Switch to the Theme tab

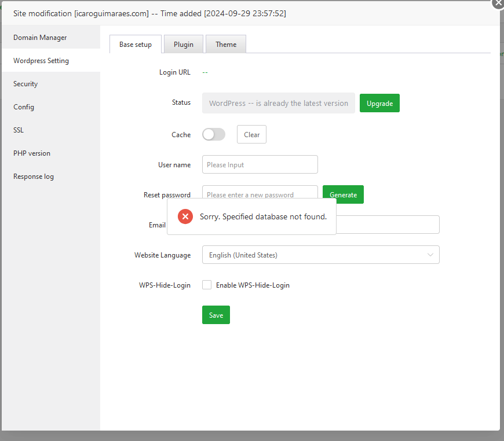click(226, 45)
